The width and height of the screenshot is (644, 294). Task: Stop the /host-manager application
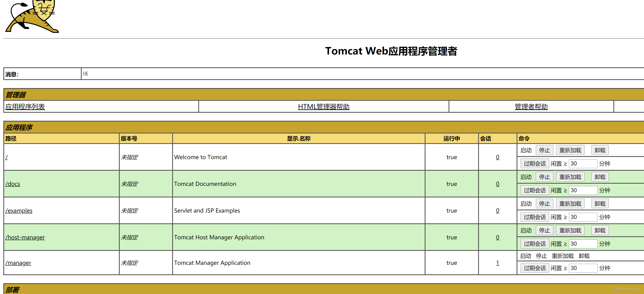coord(544,230)
